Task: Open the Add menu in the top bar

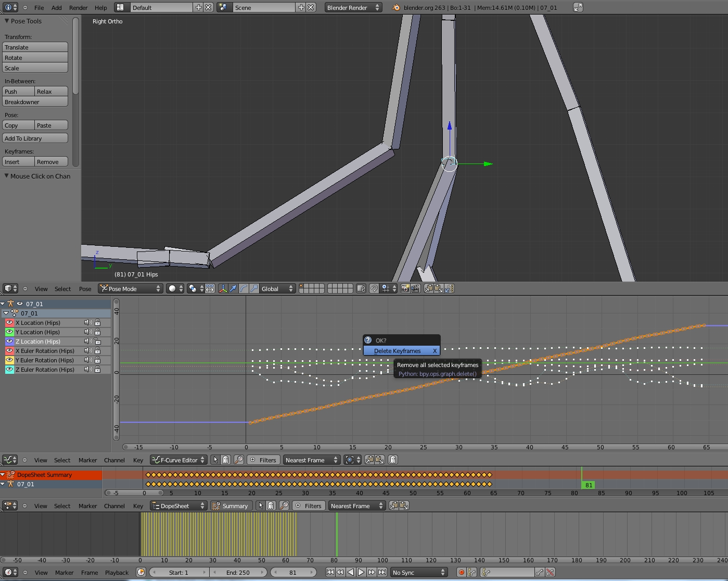Action: tap(57, 7)
